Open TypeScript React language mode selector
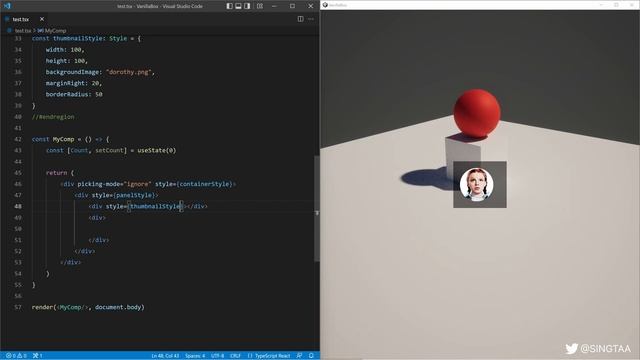This screenshot has width=640, height=360. pyautogui.click(x=272, y=356)
